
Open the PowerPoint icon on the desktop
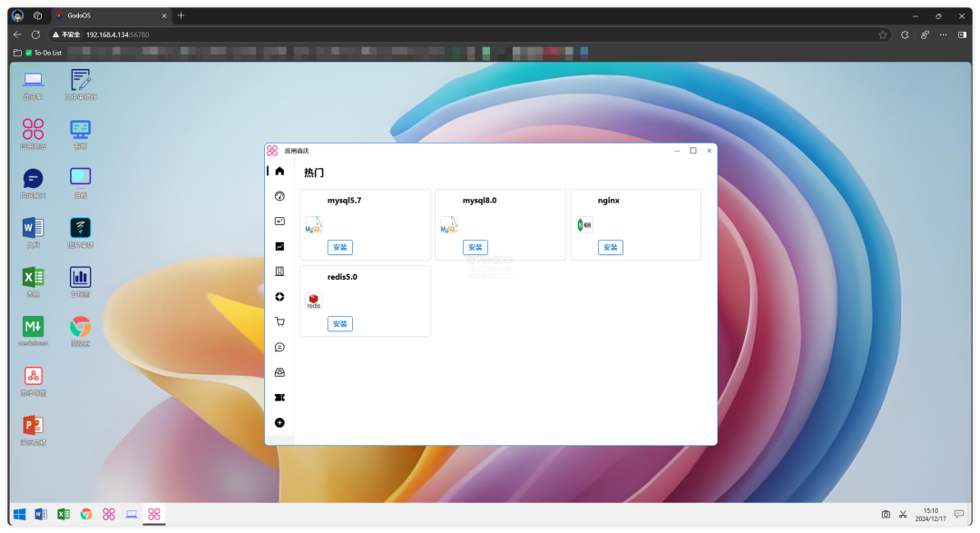(34, 425)
